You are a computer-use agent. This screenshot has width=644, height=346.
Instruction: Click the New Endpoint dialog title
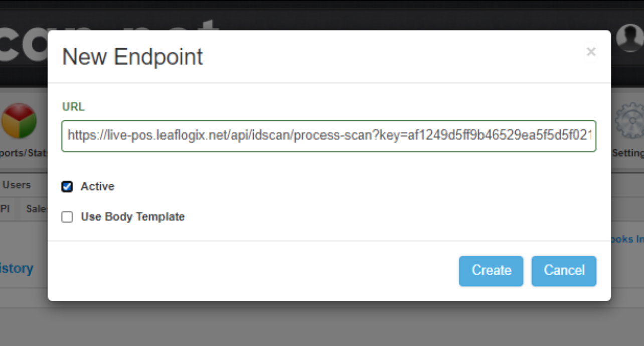pos(132,57)
